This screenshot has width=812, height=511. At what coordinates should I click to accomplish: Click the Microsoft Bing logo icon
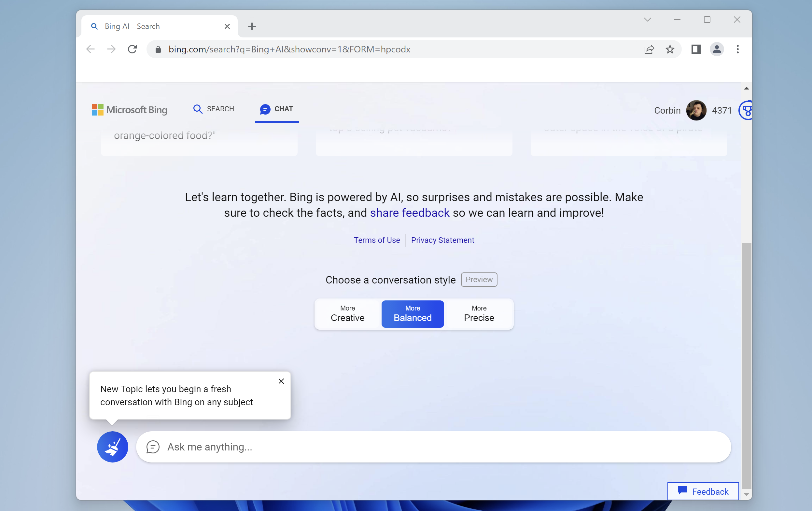[96, 110]
